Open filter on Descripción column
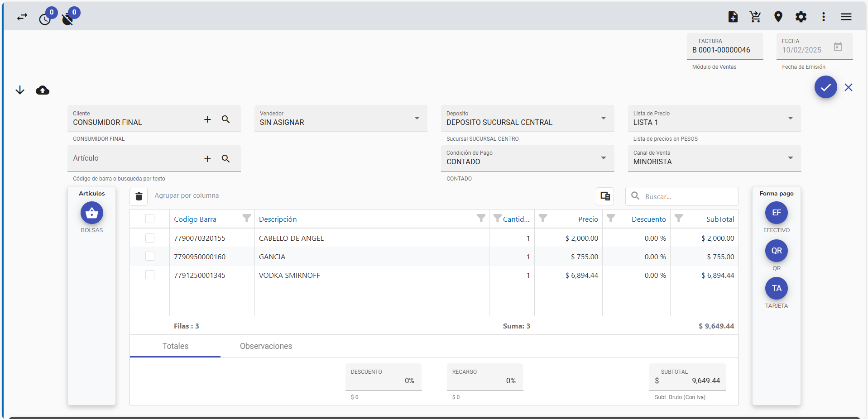868x419 pixels. click(481, 219)
